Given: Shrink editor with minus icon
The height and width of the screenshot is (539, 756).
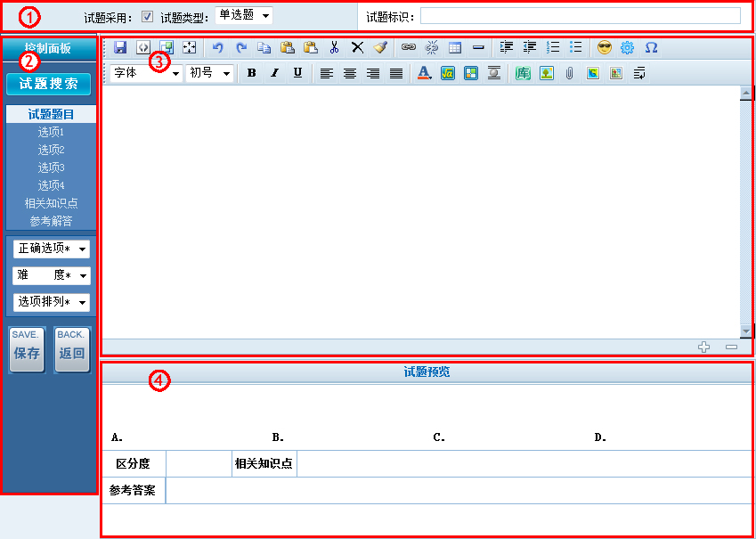Looking at the screenshot, I should click(732, 347).
